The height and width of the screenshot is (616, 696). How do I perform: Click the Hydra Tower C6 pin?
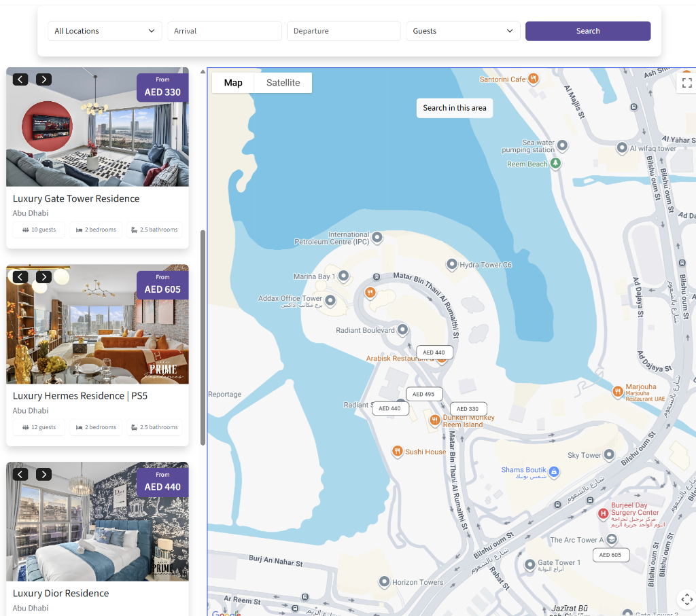(451, 264)
